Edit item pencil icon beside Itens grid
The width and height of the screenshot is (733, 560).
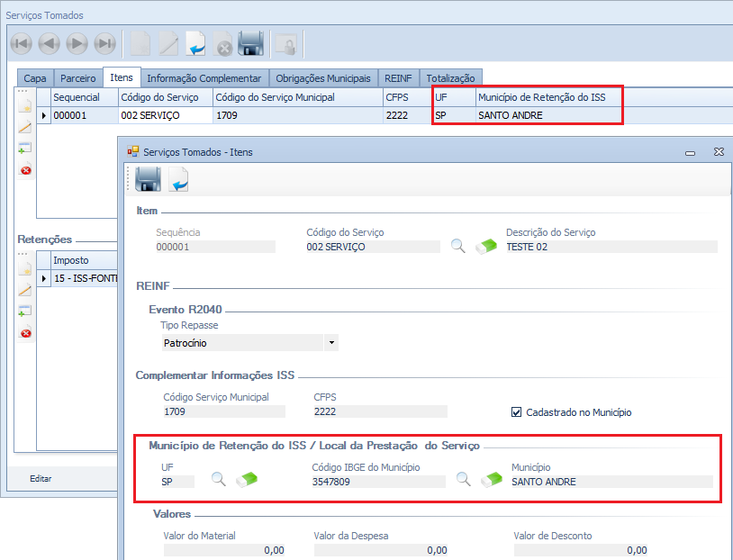(25, 127)
